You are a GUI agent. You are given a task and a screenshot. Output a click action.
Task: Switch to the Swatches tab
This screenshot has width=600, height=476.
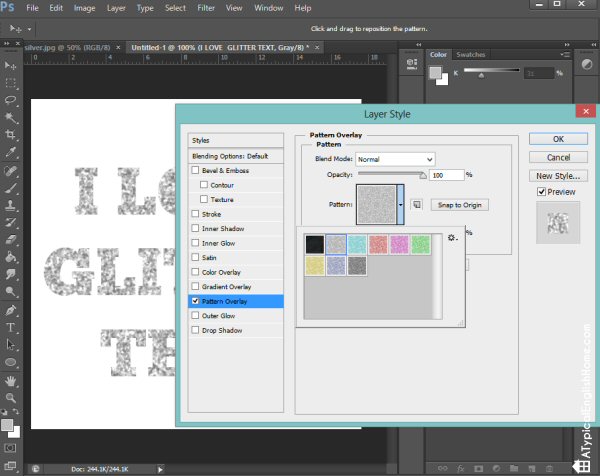[x=471, y=54]
